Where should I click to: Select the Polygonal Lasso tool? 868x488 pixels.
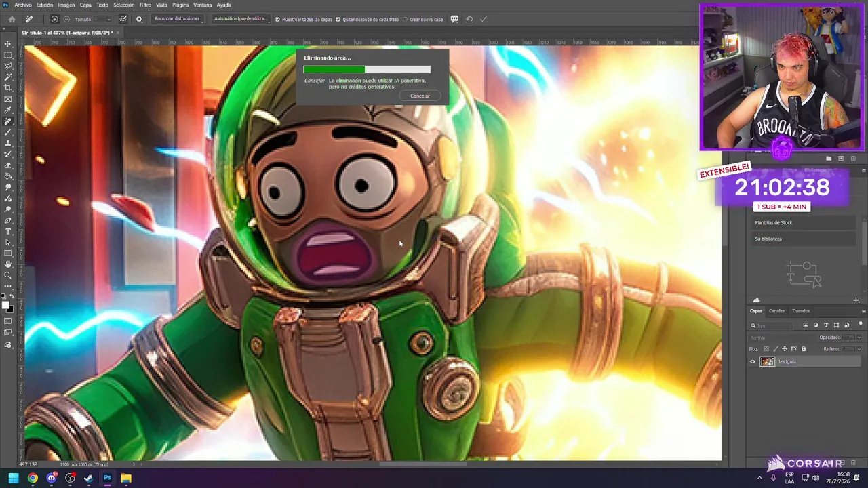pos(8,66)
